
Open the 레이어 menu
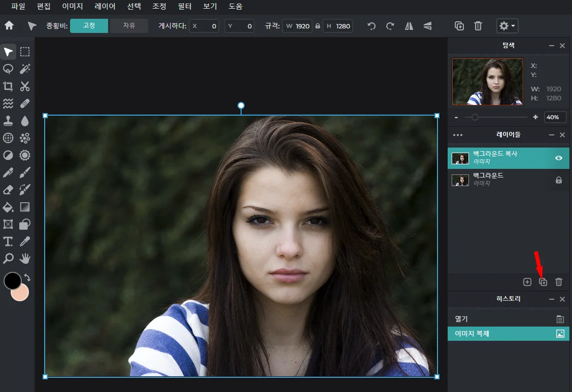pyautogui.click(x=105, y=6)
